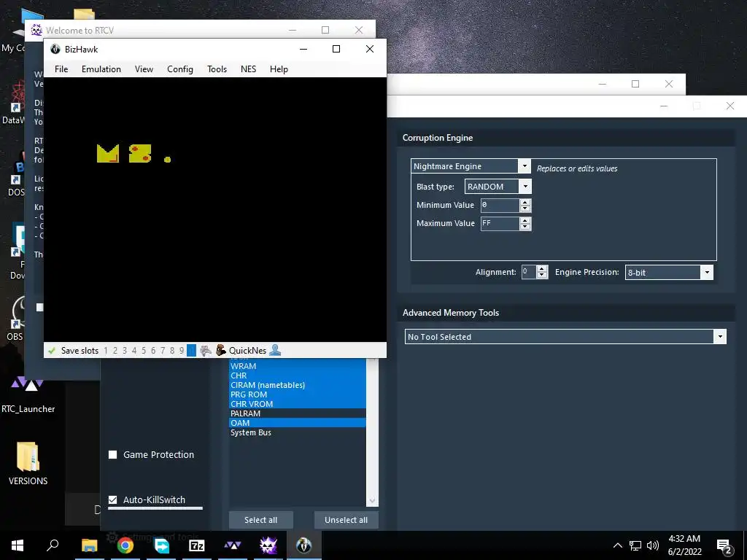Open the View menu in BizHawk
This screenshot has height=560, width=747.
click(x=144, y=69)
